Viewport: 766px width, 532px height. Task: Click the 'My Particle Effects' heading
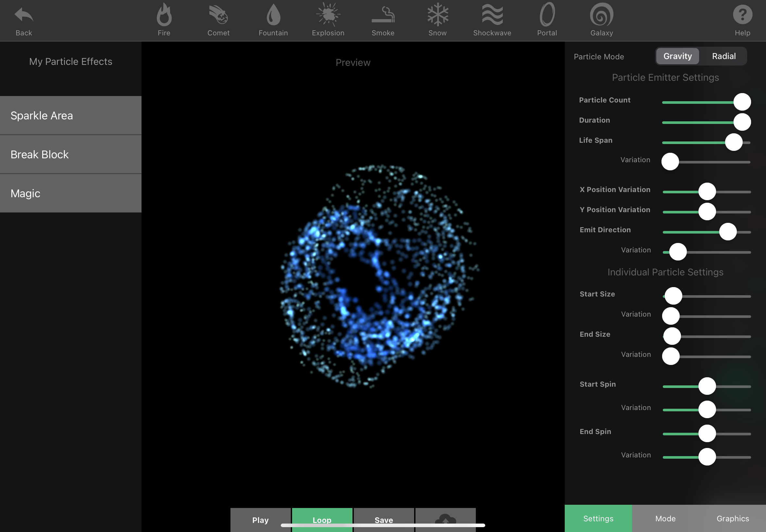(x=71, y=62)
